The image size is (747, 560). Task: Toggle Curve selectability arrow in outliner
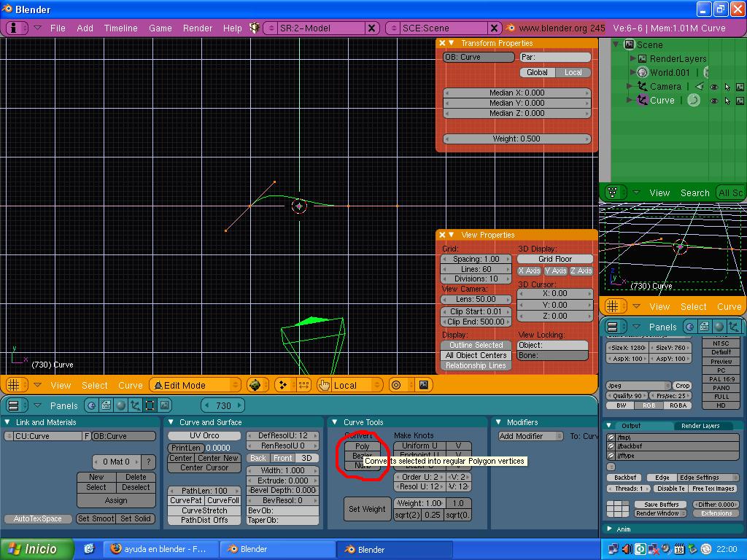click(727, 101)
